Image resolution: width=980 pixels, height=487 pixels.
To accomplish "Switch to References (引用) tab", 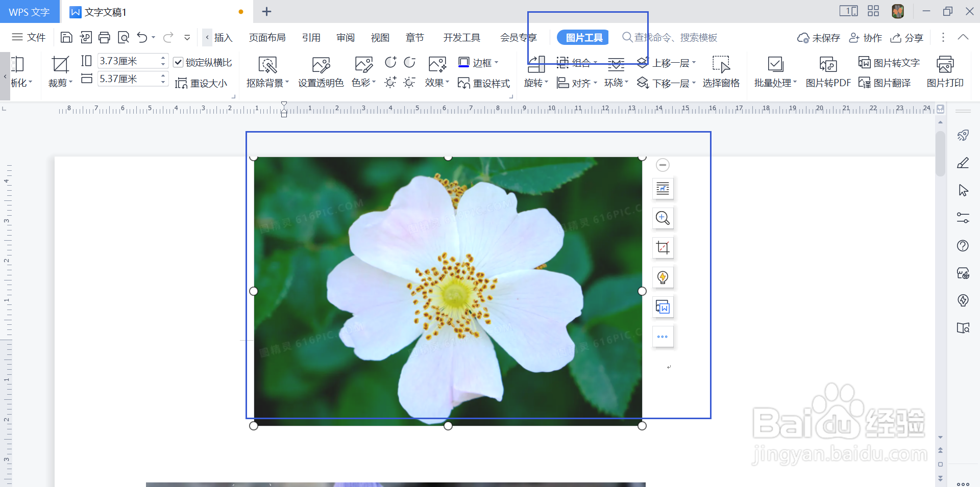I will coord(311,37).
